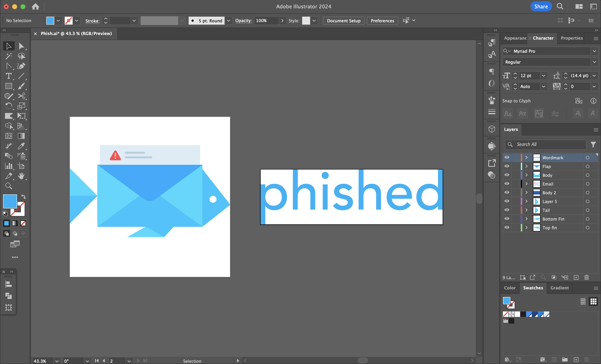601x364 pixels.
Task: Select the Artboard tool
Action: (x=21, y=166)
